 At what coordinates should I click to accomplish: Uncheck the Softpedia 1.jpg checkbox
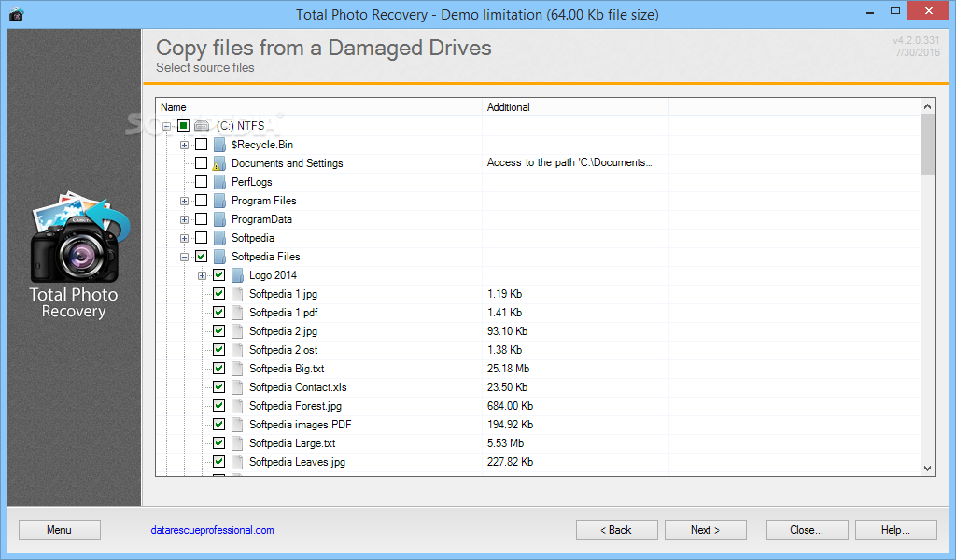coord(218,294)
